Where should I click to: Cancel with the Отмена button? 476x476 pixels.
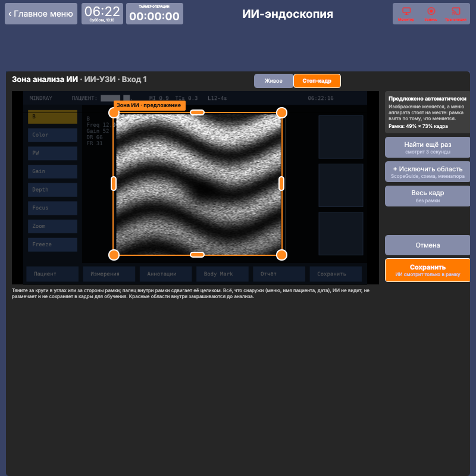(x=427, y=245)
